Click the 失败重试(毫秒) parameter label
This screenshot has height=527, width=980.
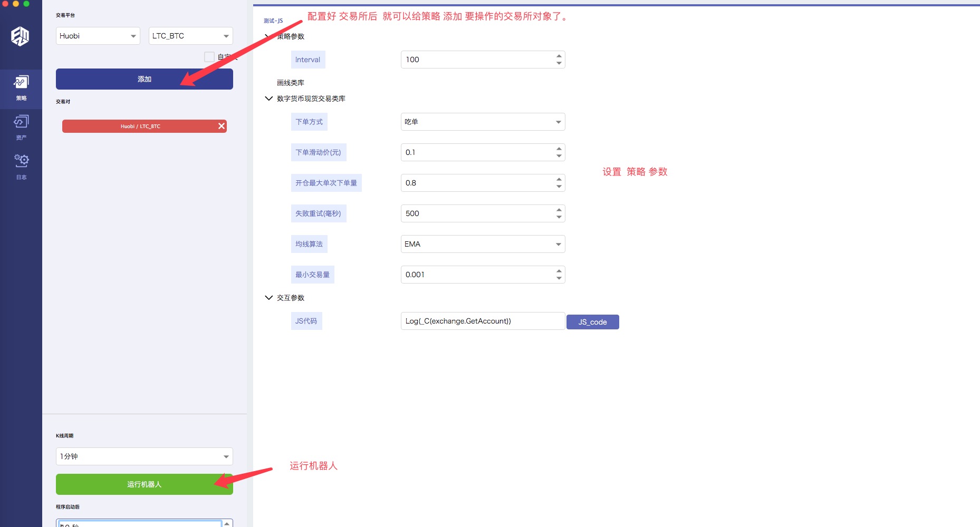click(x=319, y=213)
